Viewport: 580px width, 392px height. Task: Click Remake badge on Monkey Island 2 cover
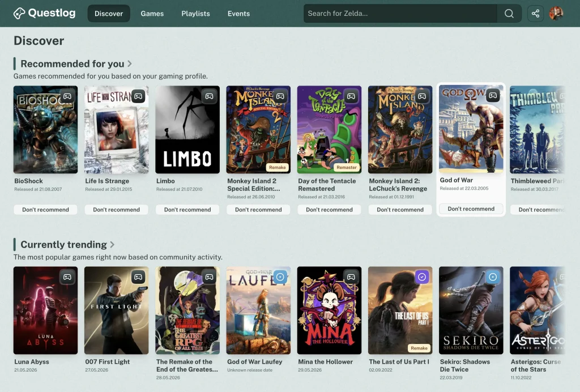point(278,168)
